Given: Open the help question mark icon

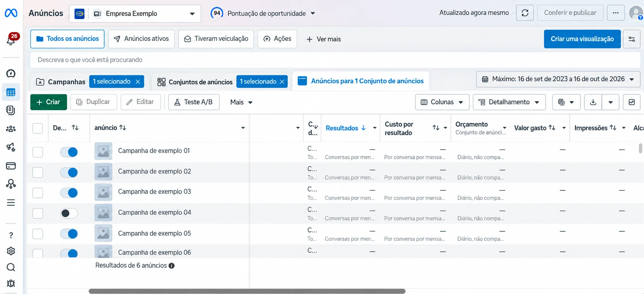Looking at the screenshot, I should pyautogui.click(x=11, y=235).
